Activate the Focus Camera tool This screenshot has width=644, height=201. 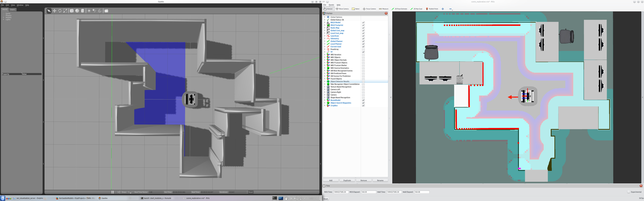pyautogui.click(x=369, y=9)
